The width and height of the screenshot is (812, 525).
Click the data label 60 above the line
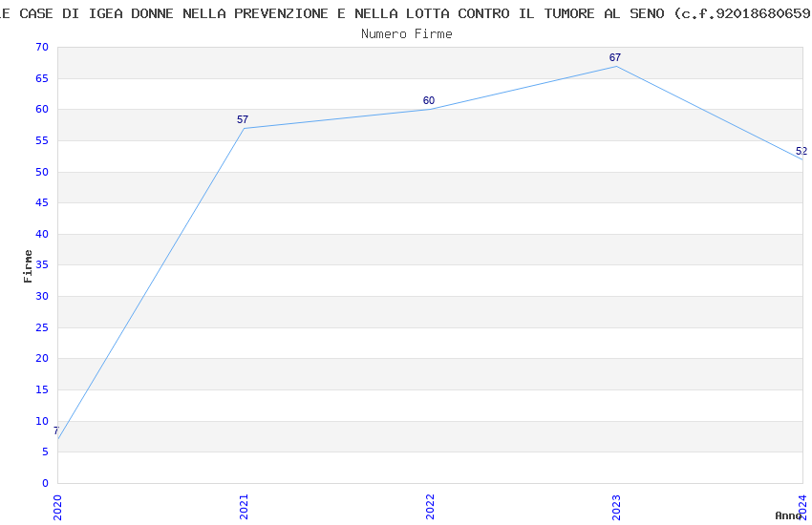(429, 100)
